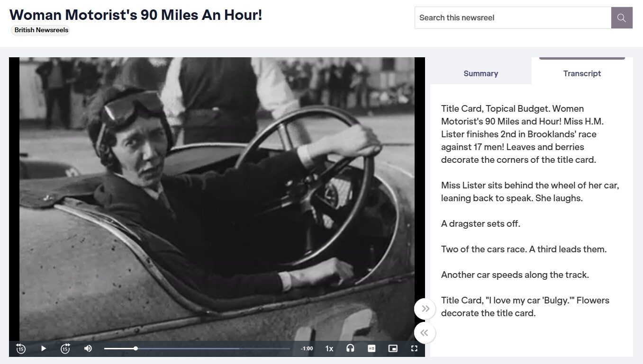
Task: Skip forward 15 seconds in the video
Action: click(x=65, y=348)
